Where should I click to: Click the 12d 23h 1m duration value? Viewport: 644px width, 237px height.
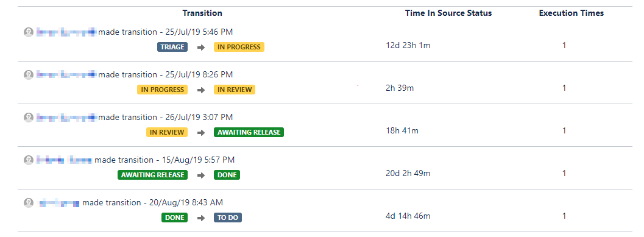tap(408, 46)
